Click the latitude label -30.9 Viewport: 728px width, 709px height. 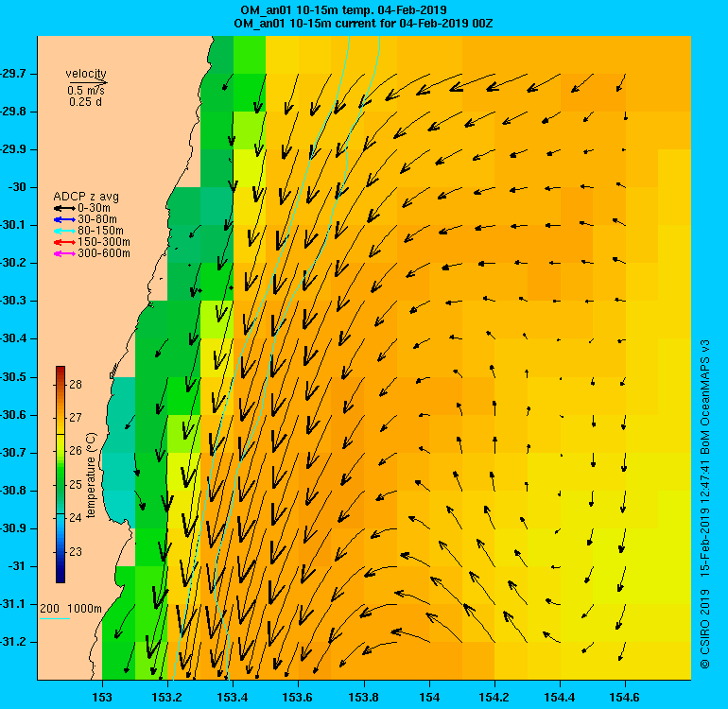point(13,528)
